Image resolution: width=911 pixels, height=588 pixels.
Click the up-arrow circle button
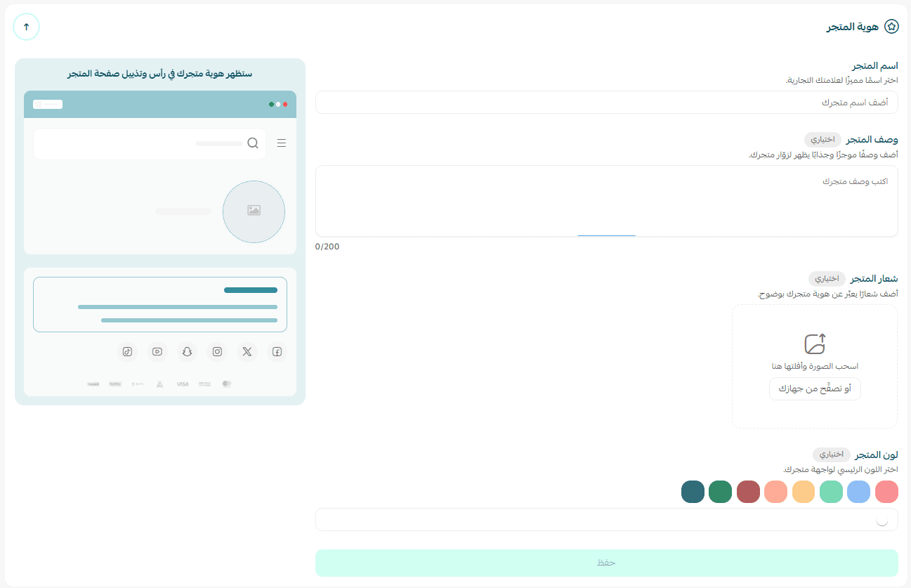tap(27, 27)
